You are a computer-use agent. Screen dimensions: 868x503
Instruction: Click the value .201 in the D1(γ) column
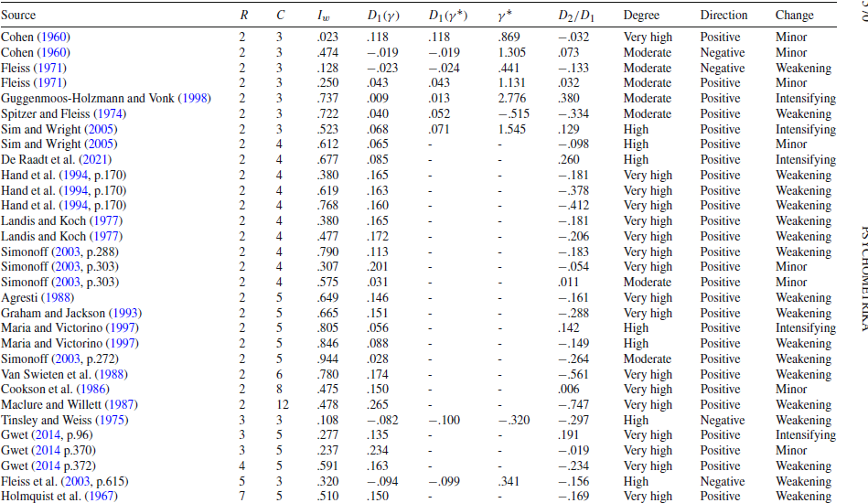(x=378, y=267)
